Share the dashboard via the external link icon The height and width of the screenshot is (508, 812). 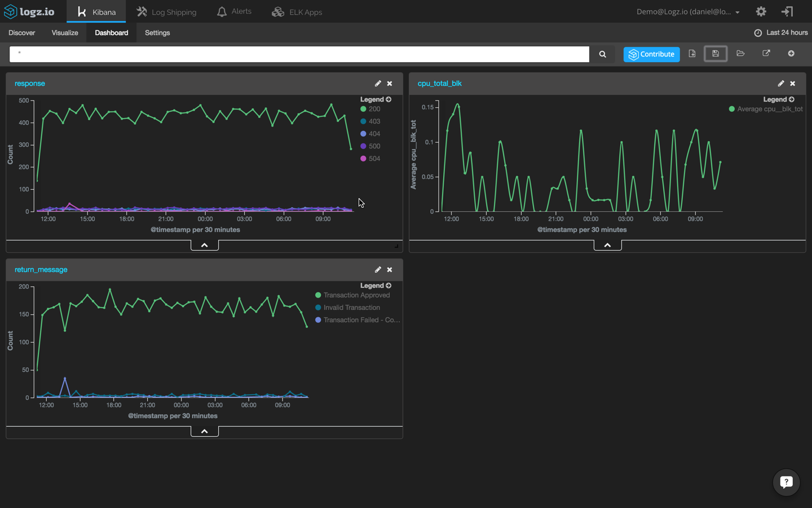pyautogui.click(x=766, y=54)
